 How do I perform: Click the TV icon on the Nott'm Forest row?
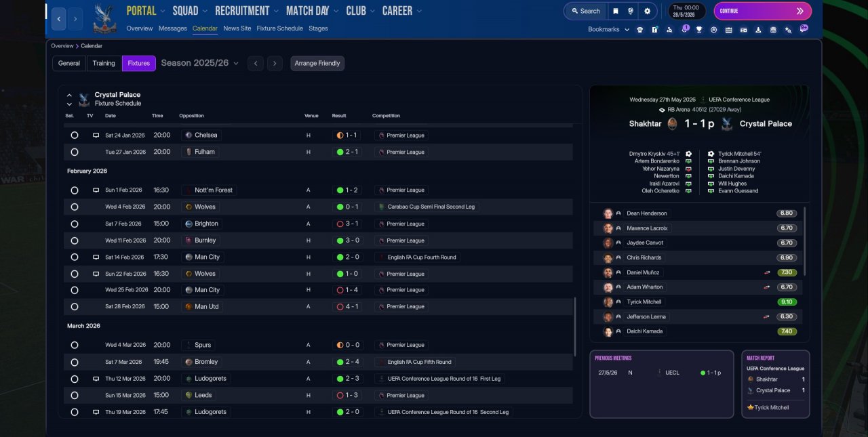(x=96, y=190)
